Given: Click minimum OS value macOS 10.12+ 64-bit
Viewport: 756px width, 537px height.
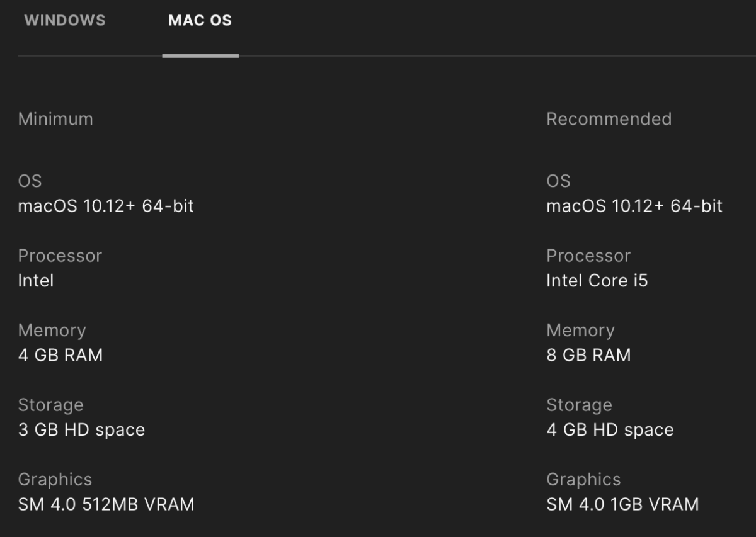Looking at the screenshot, I should [x=106, y=206].
